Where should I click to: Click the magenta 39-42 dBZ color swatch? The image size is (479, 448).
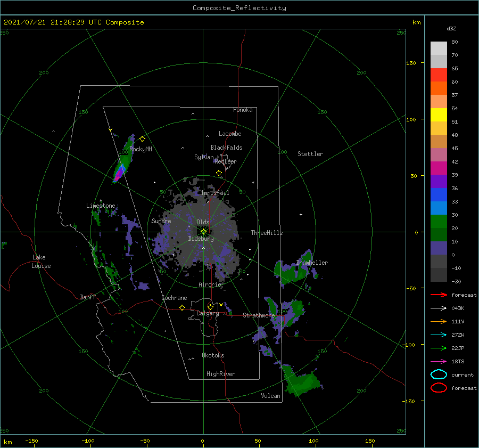click(439, 168)
